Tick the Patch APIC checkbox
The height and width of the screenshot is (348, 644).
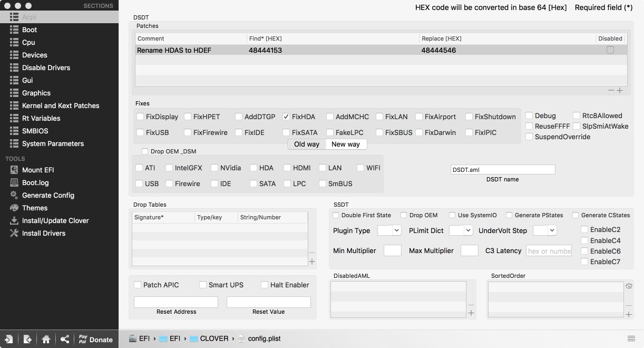[138, 285]
